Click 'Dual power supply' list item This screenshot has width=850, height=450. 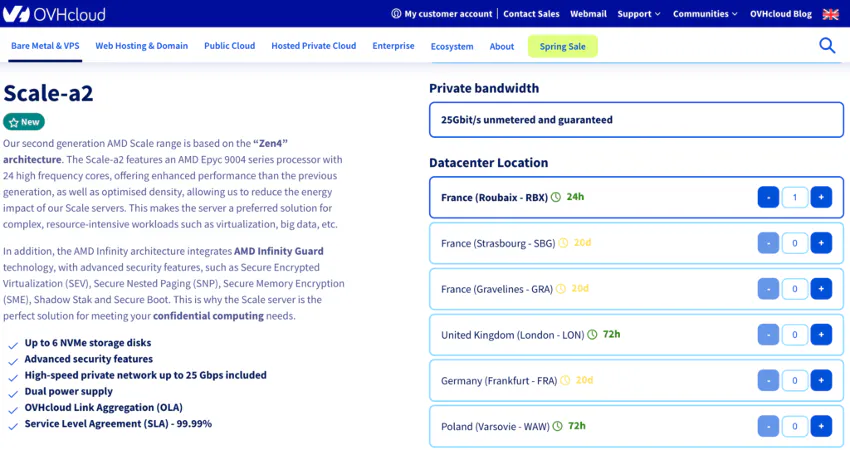click(x=68, y=391)
